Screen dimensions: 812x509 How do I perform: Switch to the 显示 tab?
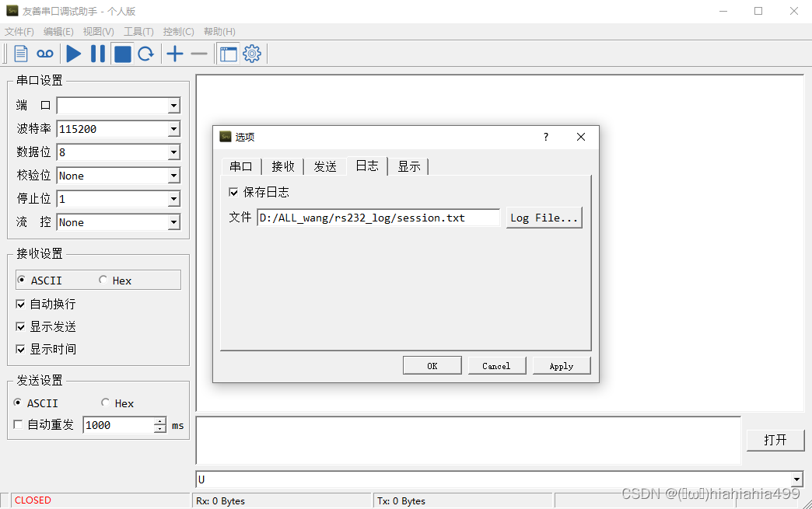(x=408, y=166)
